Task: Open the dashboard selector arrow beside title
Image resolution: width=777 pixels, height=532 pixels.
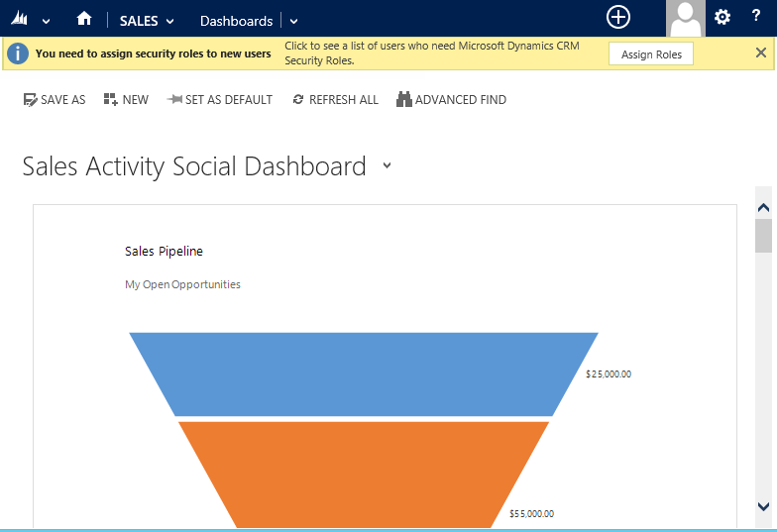Action: [387, 166]
